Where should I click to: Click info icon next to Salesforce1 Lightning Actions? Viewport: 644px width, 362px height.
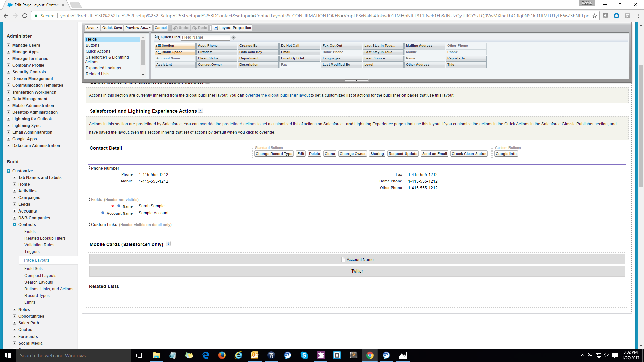[200, 110]
